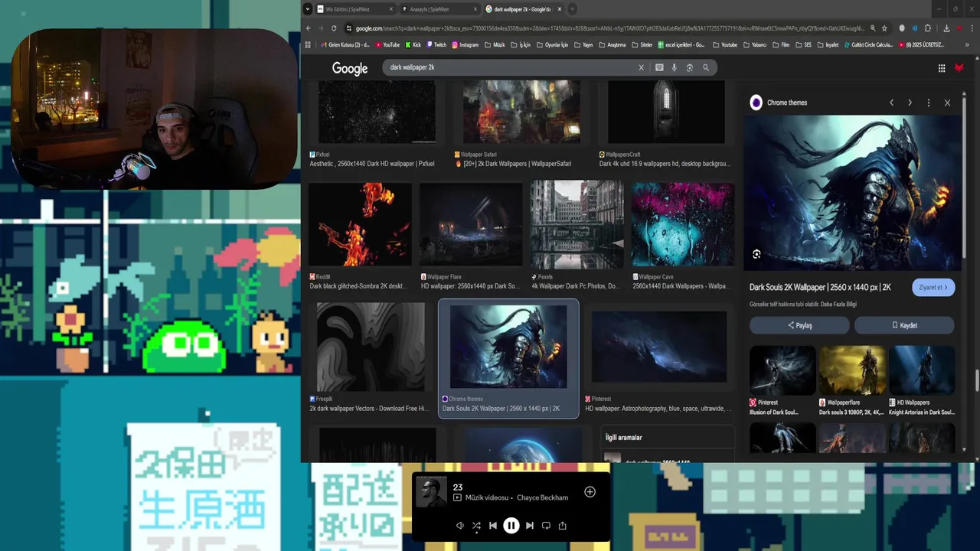Open preview panel three-dot menu
The image size is (980, 551).
(x=929, y=103)
